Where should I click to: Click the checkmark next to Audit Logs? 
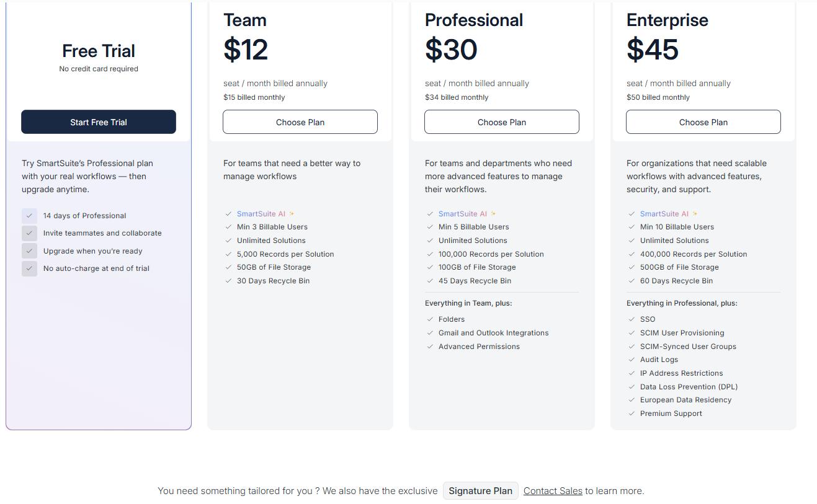point(632,360)
